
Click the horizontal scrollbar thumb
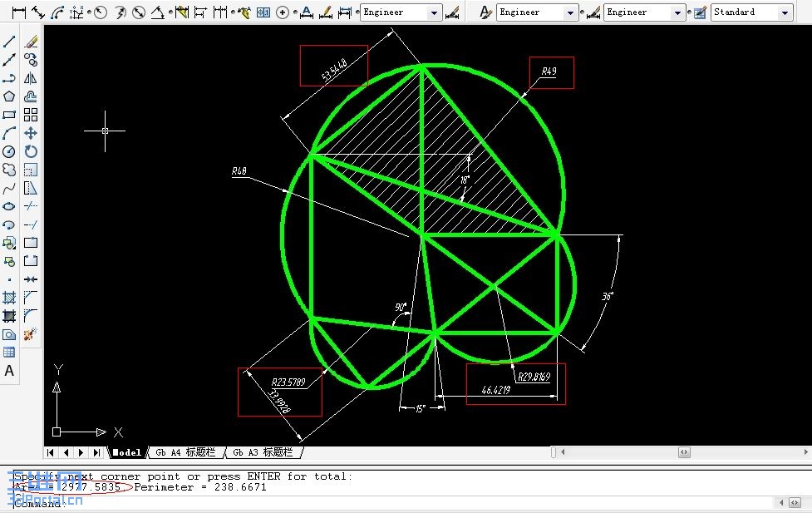(x=684, y=452)
